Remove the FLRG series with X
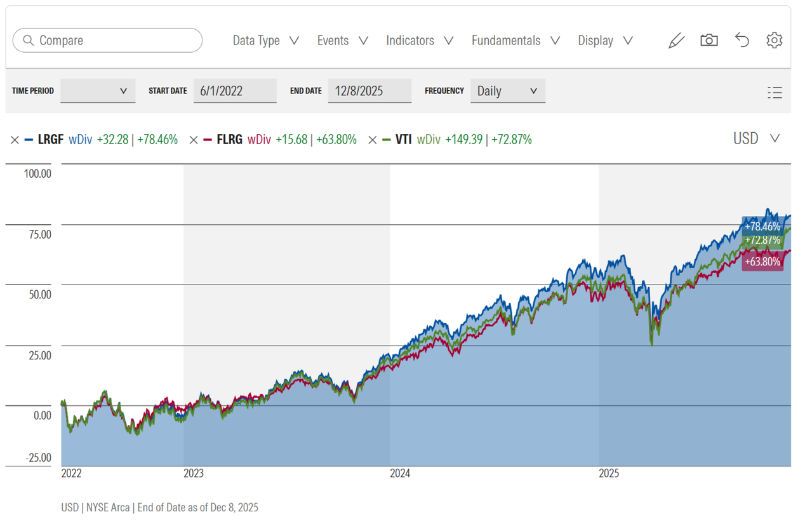812x524 pixels. pyautogui.click(x=194, y=140)
